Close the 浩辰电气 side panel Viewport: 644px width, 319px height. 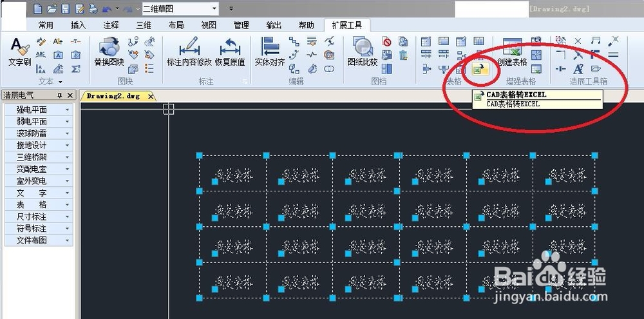(70, 95)
